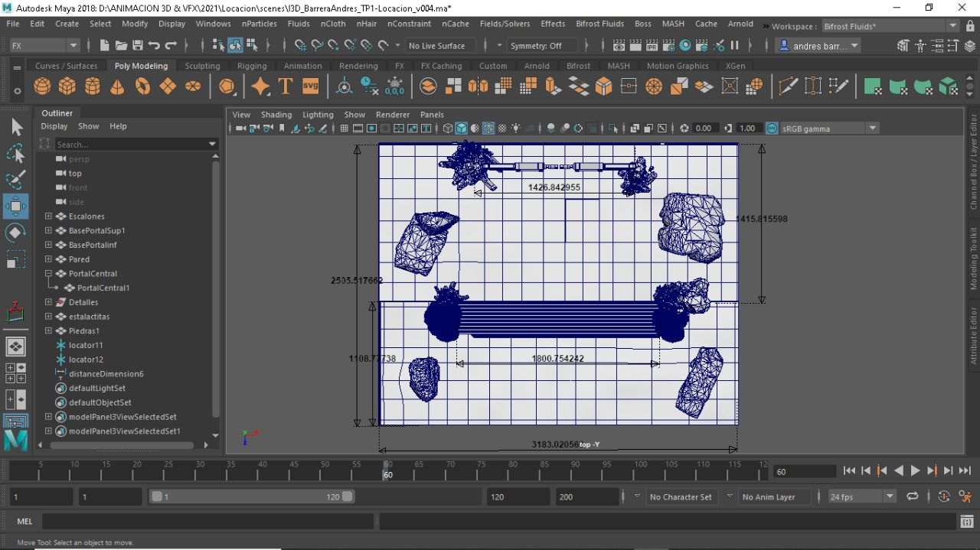
Task: Open the nParticles menu
Action: tap(259, 24)
